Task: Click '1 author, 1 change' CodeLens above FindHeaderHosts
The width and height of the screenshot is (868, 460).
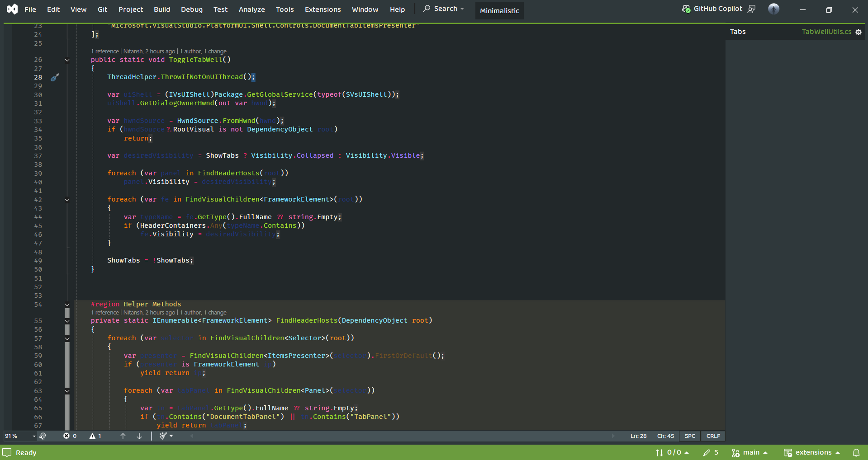Action: [x=203, y=313]
